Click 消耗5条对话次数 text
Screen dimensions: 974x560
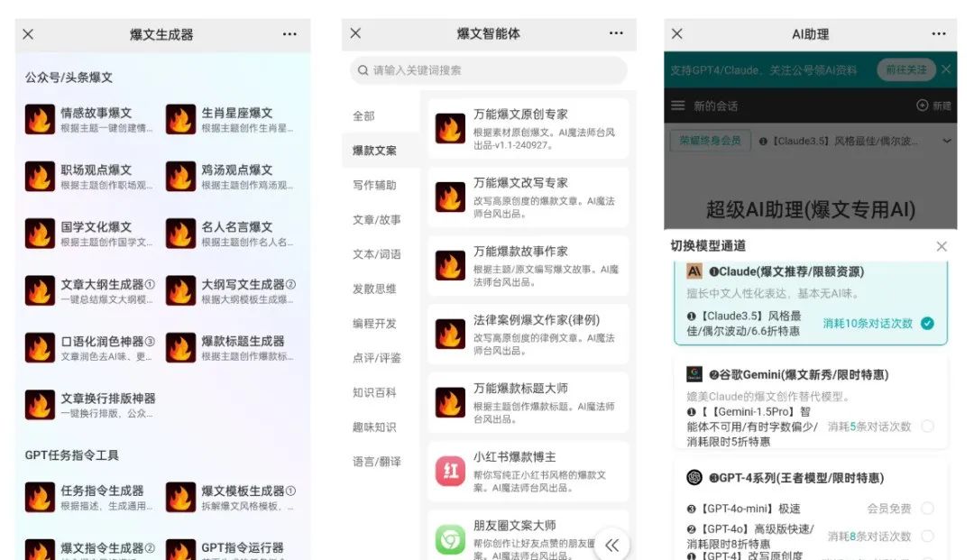pos(869,427)
